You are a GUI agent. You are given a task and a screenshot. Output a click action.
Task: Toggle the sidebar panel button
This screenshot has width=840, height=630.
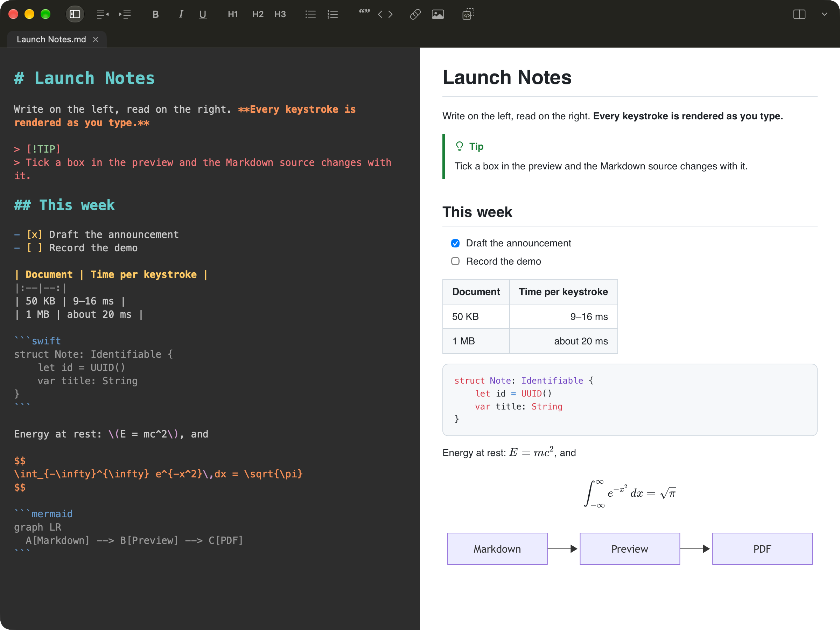75,14
